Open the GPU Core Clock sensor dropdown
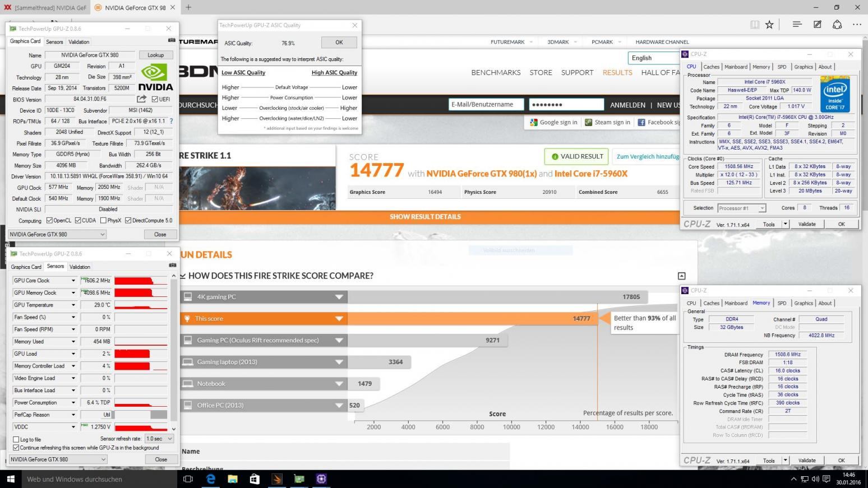Screen dimensions: 868x488 pyautogui.click(x=73, y=281)
